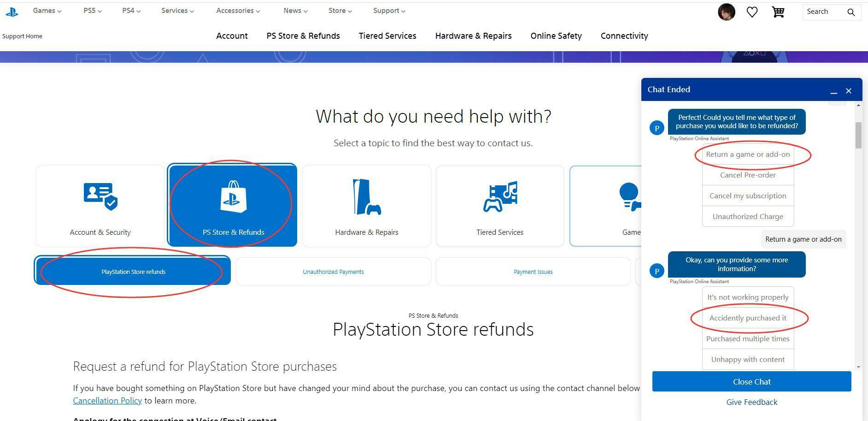Open the Tiered Services nav item

point(387,36)
